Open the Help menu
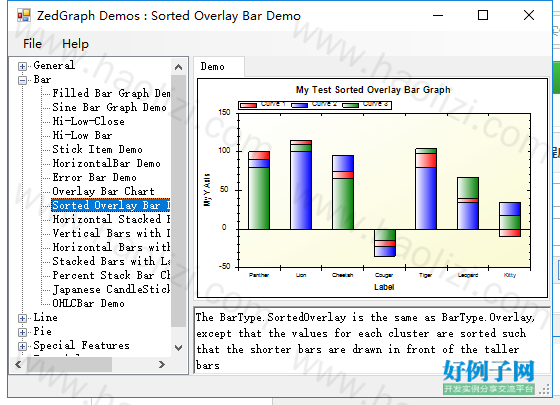The height and width of the screenshot is (405, 560). [x=75, y=44]
